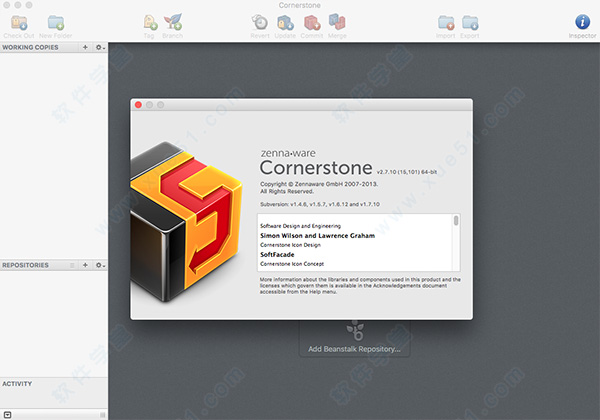Click the version text v2.7.10

407,172
